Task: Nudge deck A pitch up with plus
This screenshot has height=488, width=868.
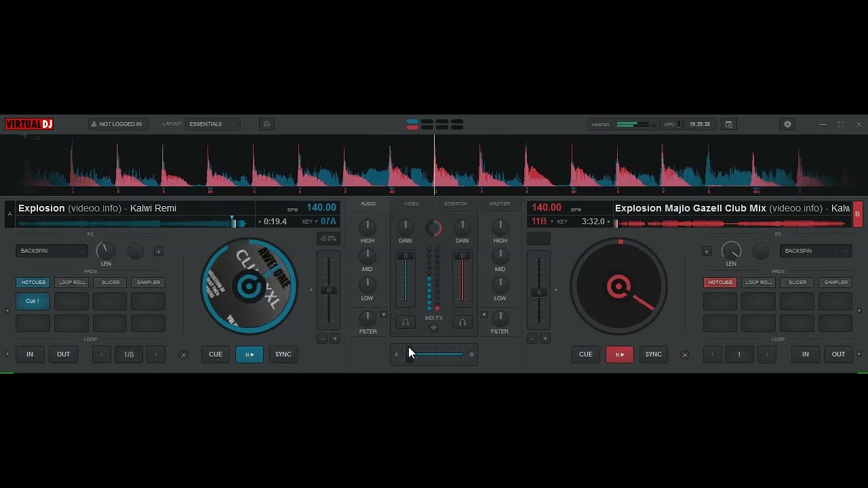Action: click(334, 338)
